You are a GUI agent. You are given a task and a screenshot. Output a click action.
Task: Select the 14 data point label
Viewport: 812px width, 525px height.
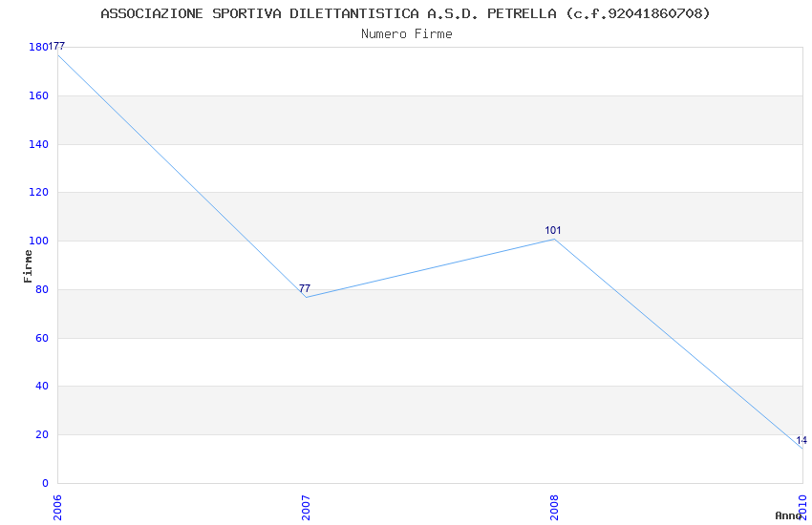801,440
